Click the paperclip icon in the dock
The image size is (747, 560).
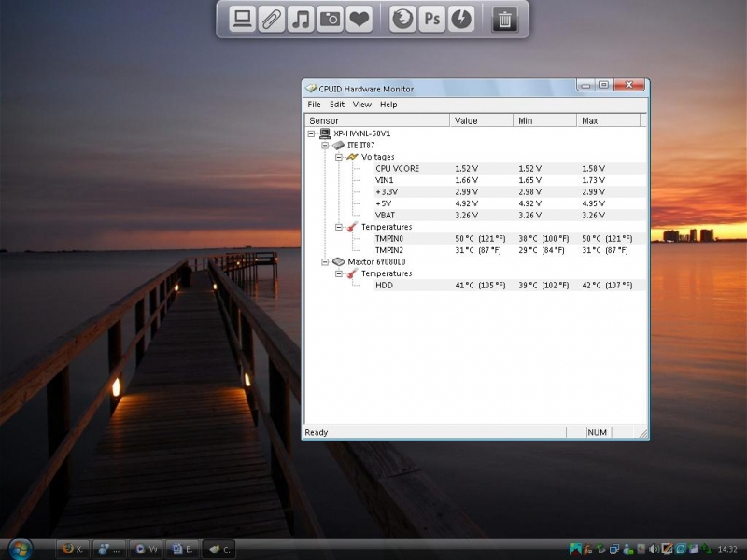pyautogui.click(x=271, y=19)
